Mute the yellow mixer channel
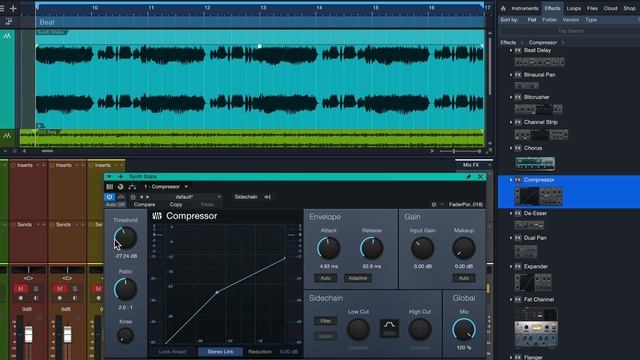Image resolution: width=640 pixels, height=360 pixels. (x=98, y=289)
